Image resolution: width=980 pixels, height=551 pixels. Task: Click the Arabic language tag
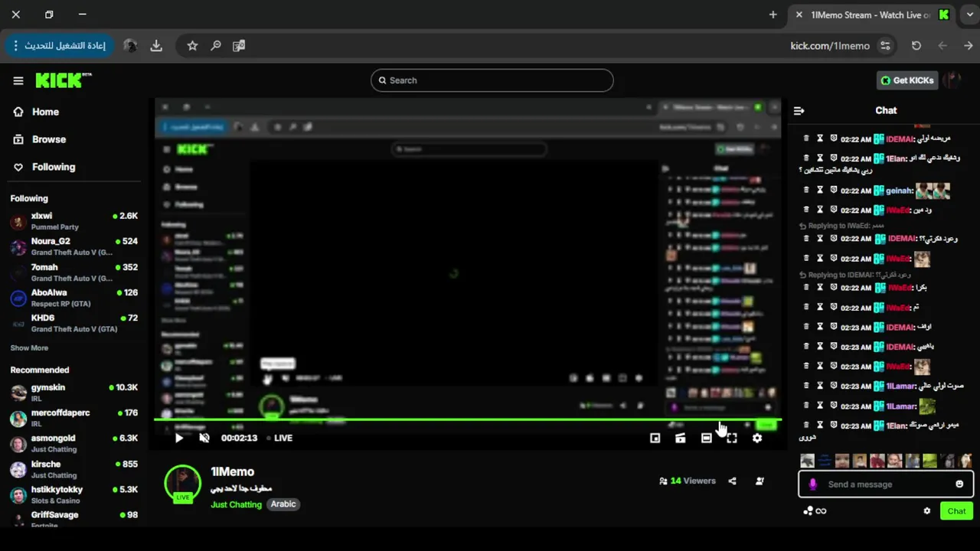283,504
